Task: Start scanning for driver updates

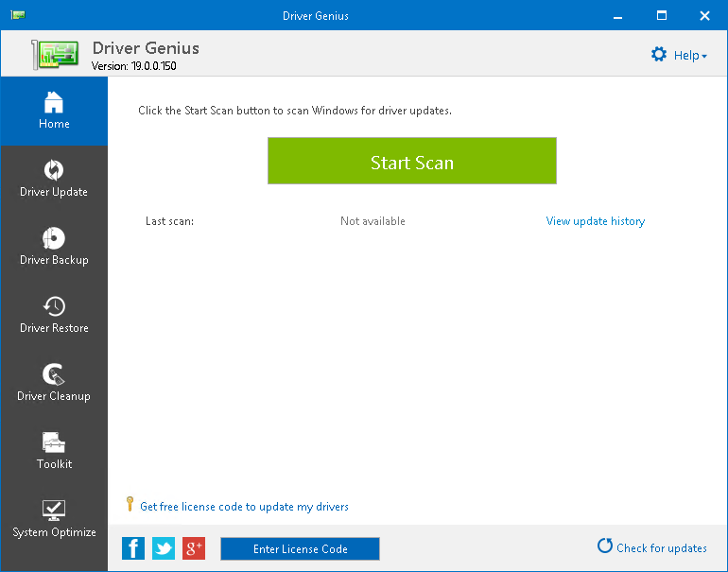Action: tap(412, 161)
